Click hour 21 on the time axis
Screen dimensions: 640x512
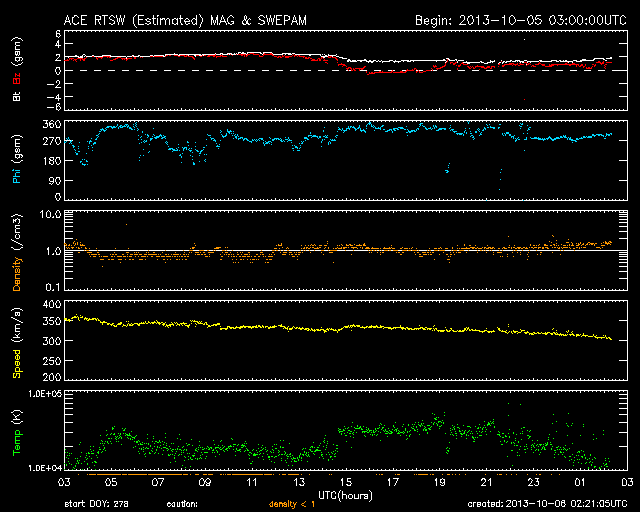[x=486, y=482]
